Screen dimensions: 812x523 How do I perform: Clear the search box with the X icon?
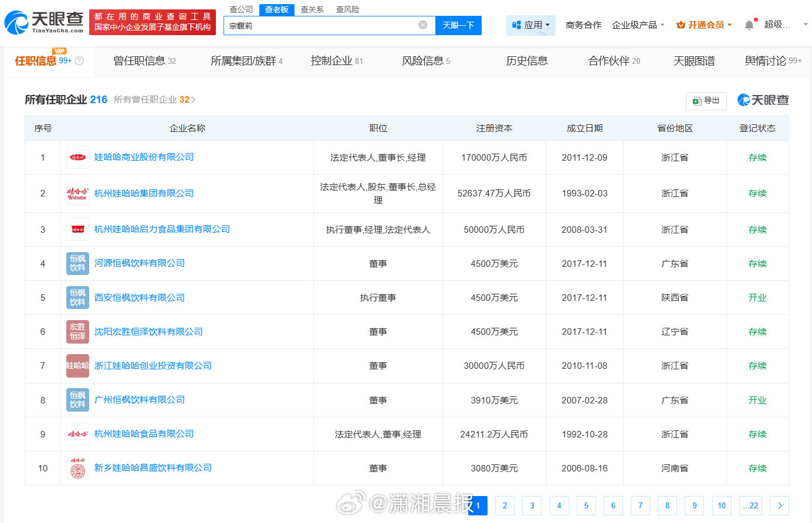(422, 25)
